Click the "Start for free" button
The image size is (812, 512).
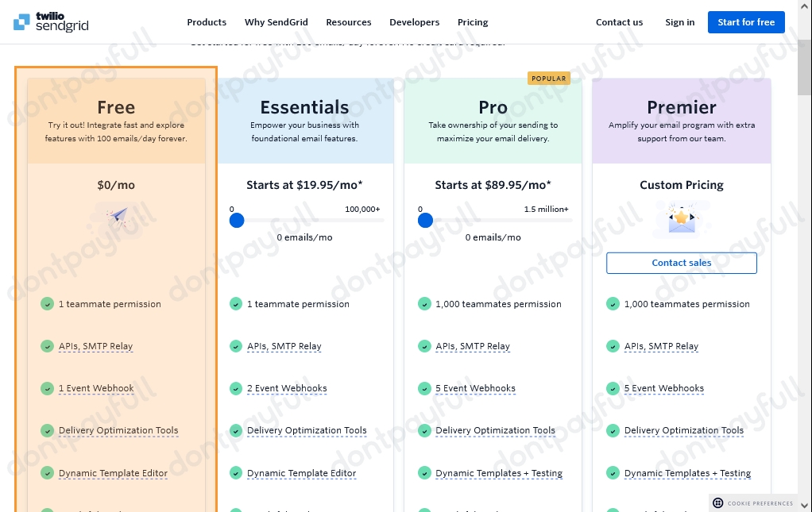click(745, 22)
